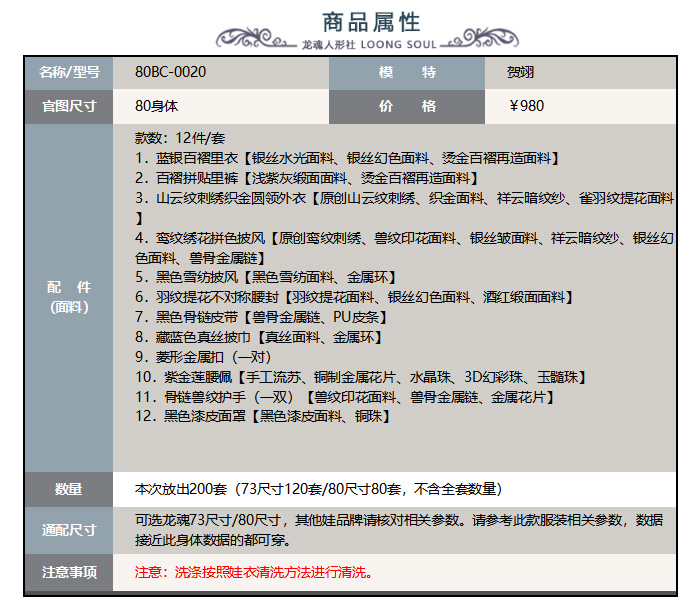The width and height of the screenshot is (700, 613).
Task: Click the 龙魂人形社 LOONG SOUL subtitle
Action: pos(369,45)
